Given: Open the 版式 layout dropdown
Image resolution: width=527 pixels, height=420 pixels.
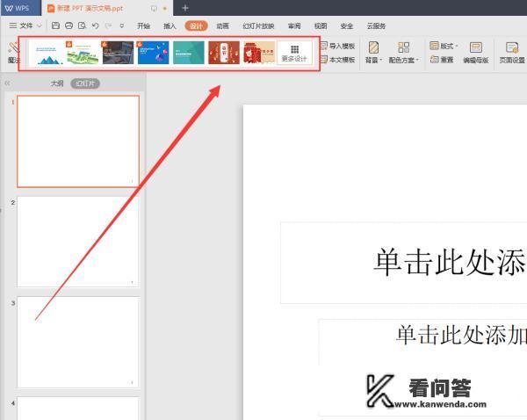Looking at the screenshot, I should (x=444, y=46).
